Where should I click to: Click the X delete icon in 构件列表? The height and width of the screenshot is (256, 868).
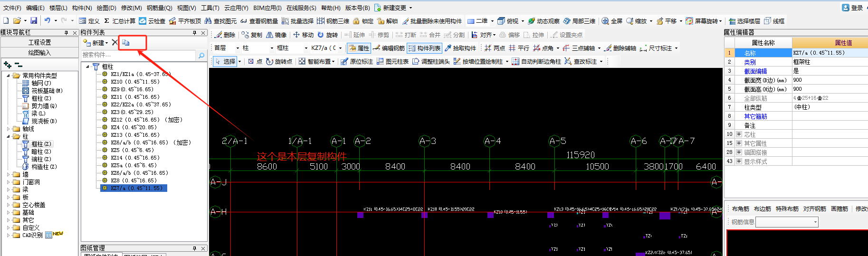tap(114, 43)
